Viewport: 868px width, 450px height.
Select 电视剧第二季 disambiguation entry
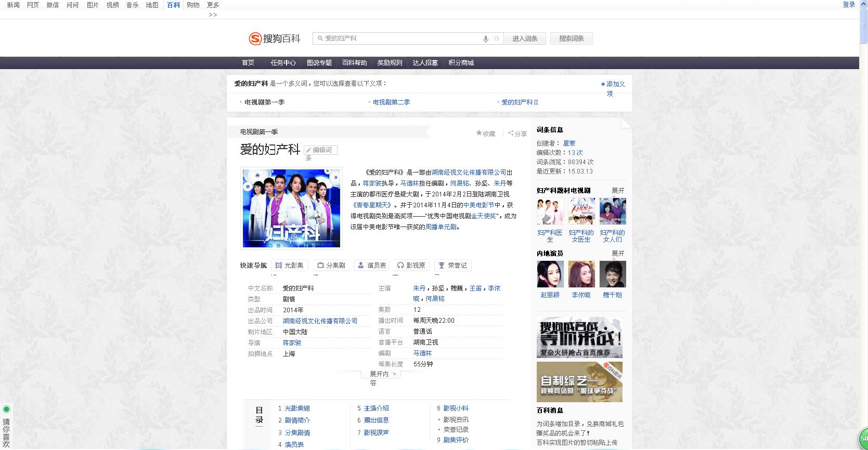point(391,102)
